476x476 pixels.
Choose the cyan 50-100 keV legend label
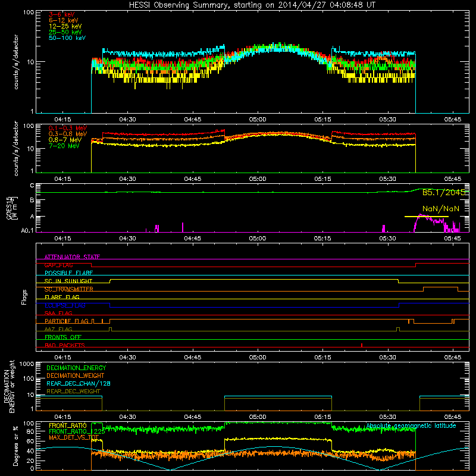point(67,38)
